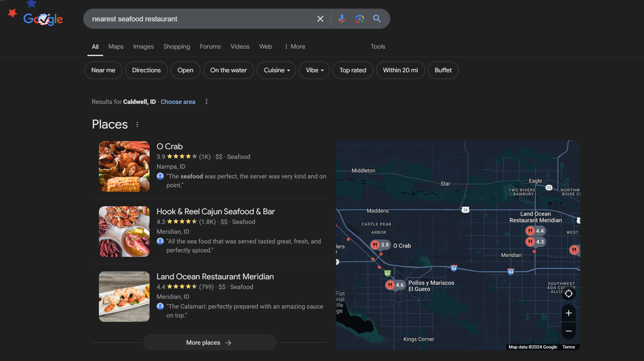The height and width of the screenshot is (361, 644).
Task: Expand the More search categories menu
Action: (294, 46)
